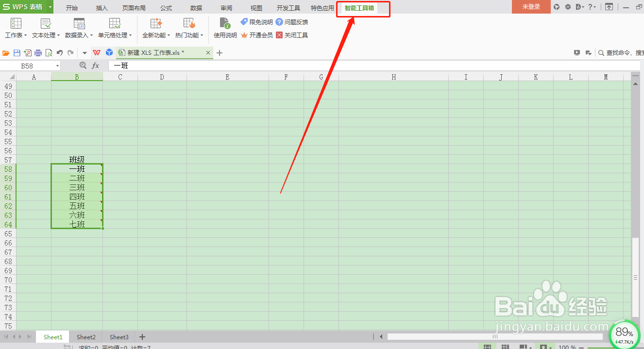Click the fx insert function icon
The width and height of the screenshot is (644, 349).
(x=96, y=66)
